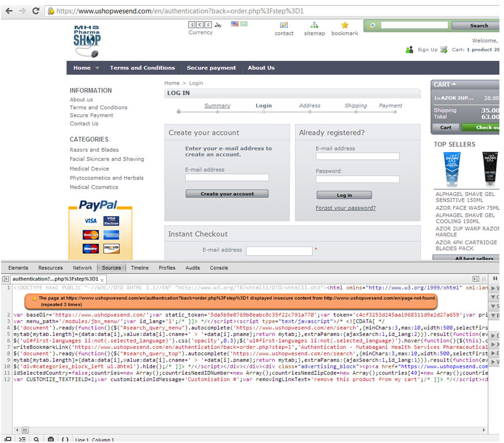
Task: Select the euro currency icon
Action: 200,25
